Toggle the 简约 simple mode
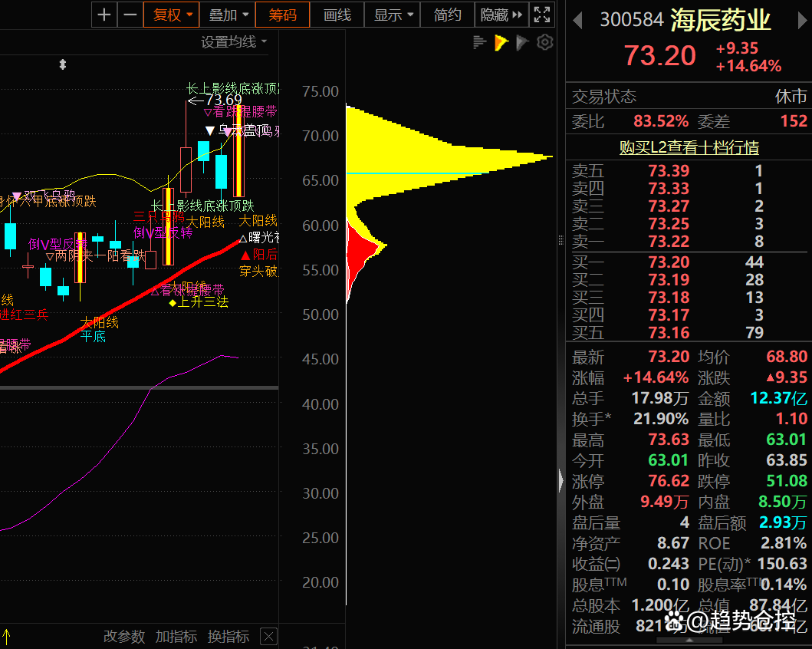 tap(448, 15)
